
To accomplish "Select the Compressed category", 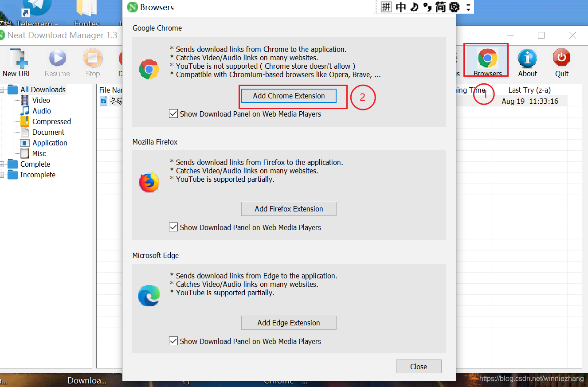I will pyautogui.click(x=51, y=121).
